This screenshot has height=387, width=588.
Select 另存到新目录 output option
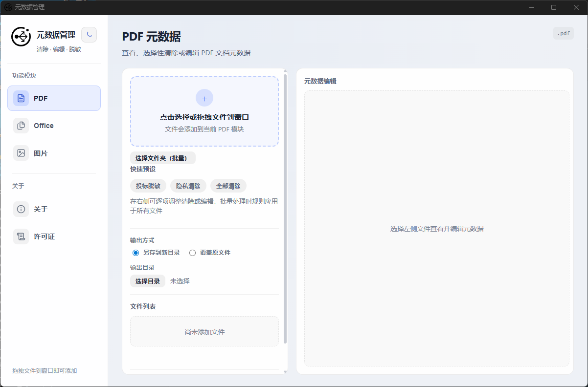coord(156,253)
